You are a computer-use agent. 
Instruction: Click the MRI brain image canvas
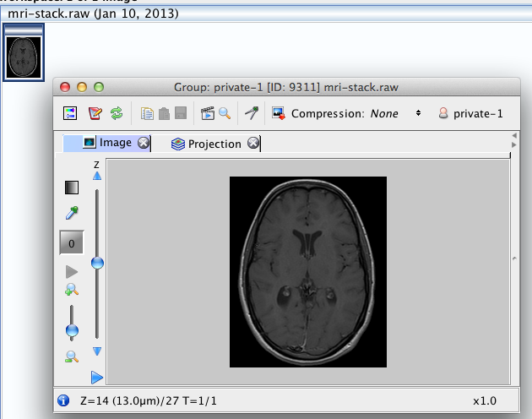pyautogui.click(x=308, y=272)
